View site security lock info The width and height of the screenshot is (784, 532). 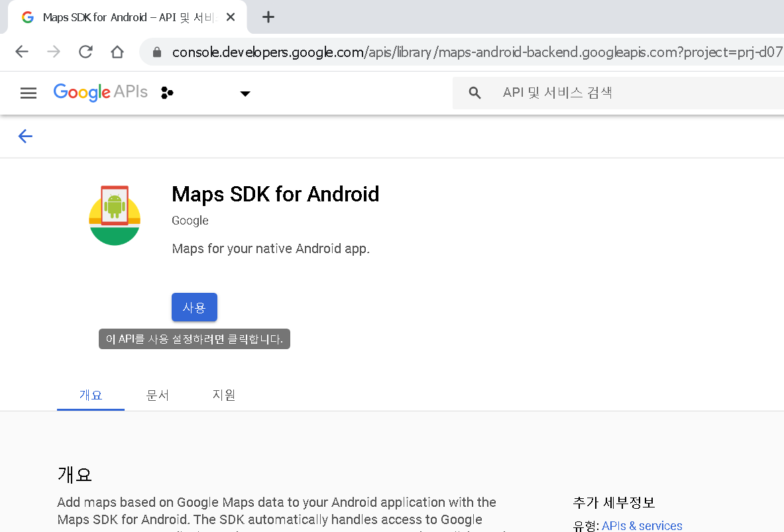click(157, 52)
